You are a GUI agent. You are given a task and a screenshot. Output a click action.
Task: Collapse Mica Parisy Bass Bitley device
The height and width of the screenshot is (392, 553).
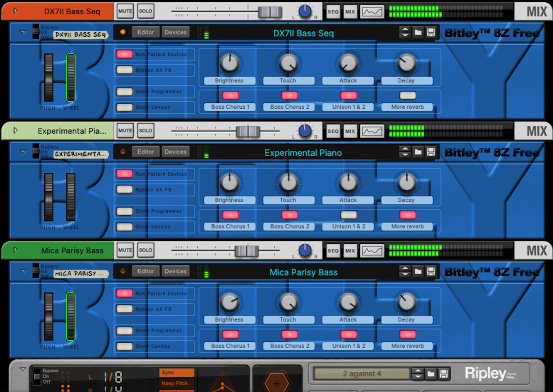tap(23, 271)
